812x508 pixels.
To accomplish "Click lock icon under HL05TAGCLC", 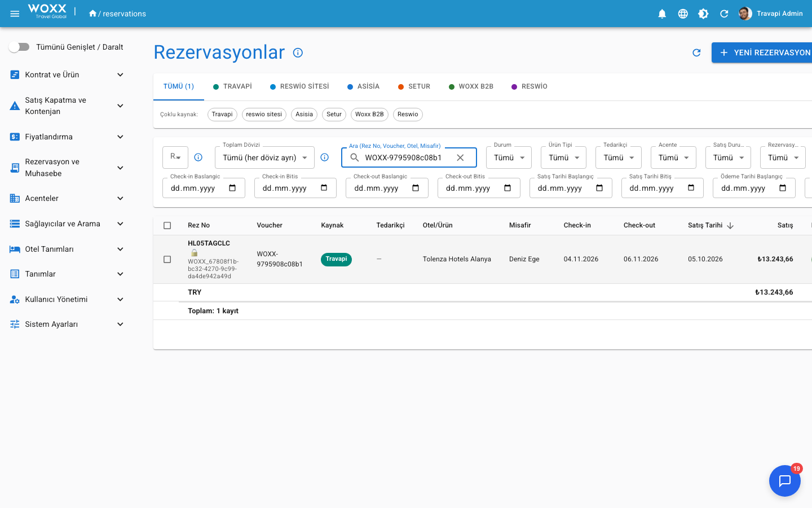I will pos(194,253).
